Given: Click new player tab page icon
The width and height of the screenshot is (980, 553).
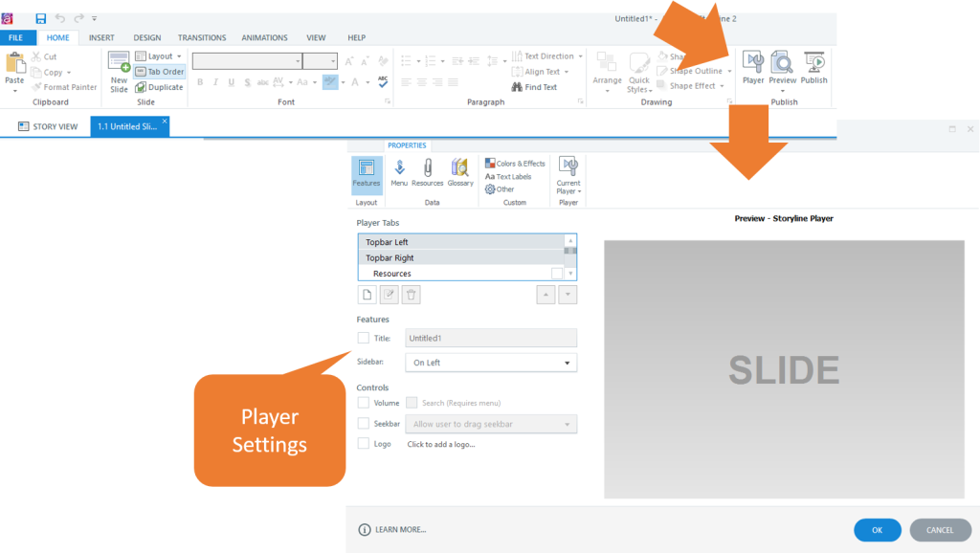Looking at the screenshot, I should tap(367, 295).
